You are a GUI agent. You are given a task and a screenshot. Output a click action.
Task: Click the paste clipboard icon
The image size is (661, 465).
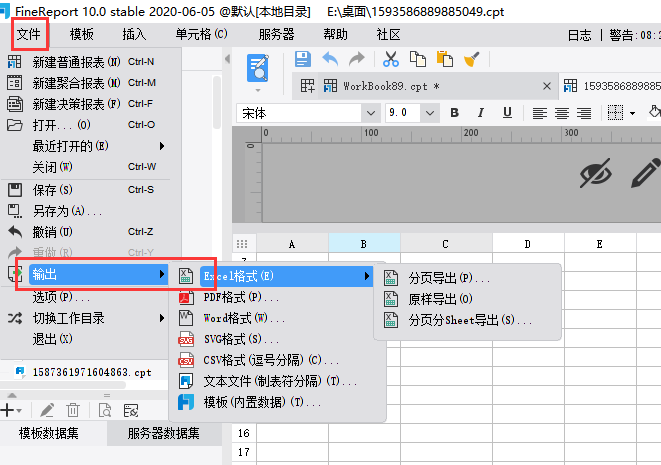pyautogui.click(x=445, y=59)
